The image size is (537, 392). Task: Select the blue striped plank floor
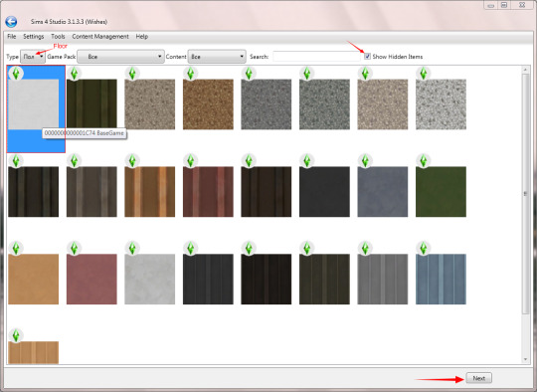[441, 279]
